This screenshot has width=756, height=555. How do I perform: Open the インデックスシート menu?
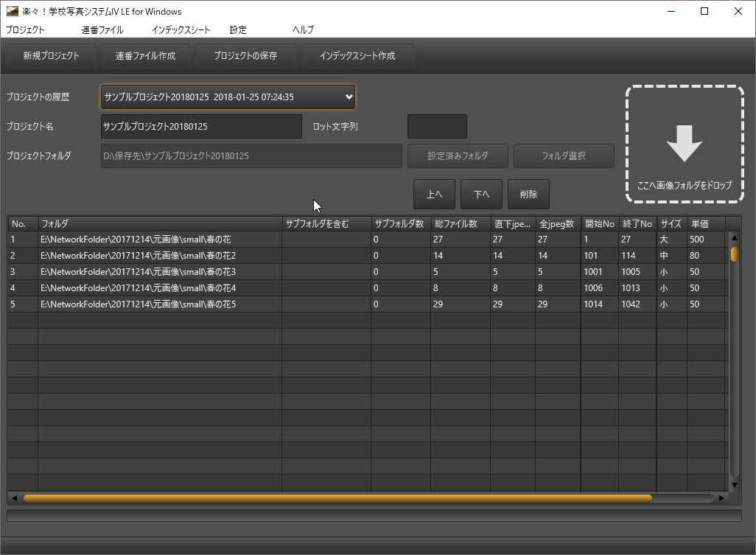click(181, 30)
